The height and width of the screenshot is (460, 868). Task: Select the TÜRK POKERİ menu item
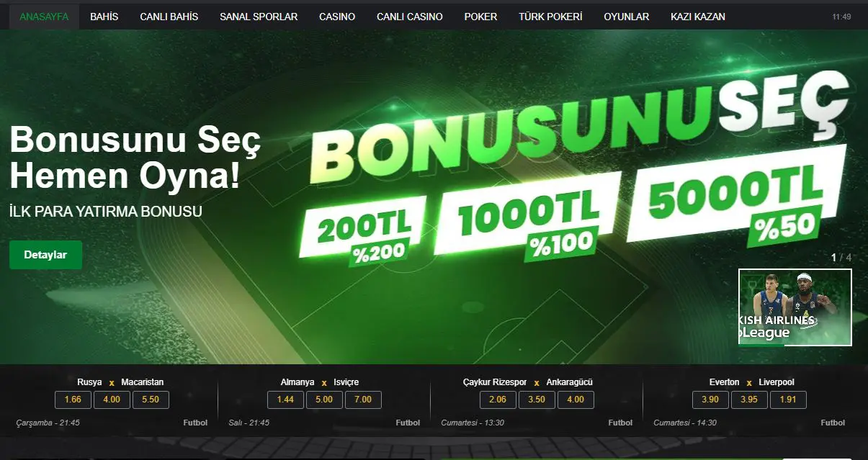[550, 17]
